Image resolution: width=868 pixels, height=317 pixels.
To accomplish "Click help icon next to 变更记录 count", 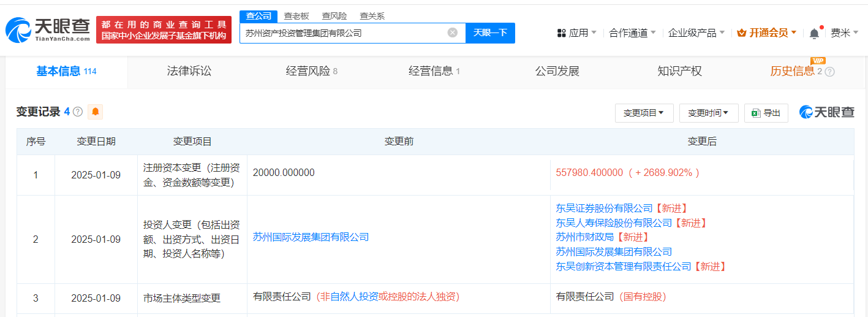I will 78,112.
